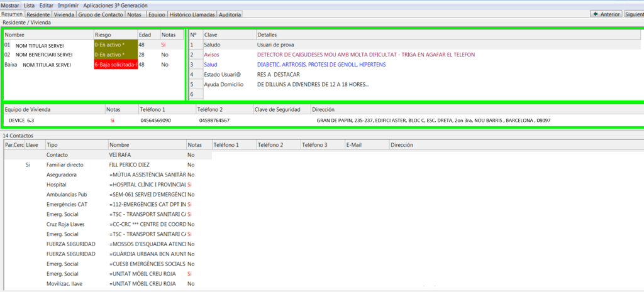Select the Hospital Clínic contact row

point(148,185)
